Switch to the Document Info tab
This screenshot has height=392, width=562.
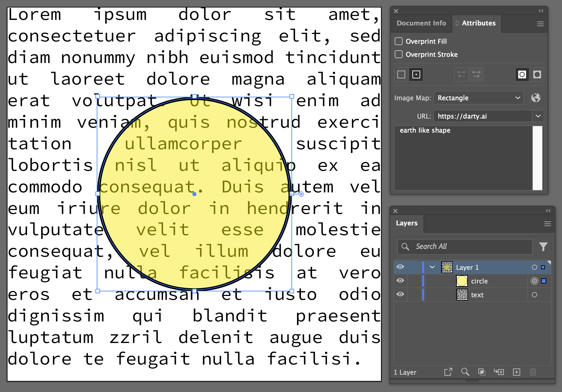(x=421, y=23)
